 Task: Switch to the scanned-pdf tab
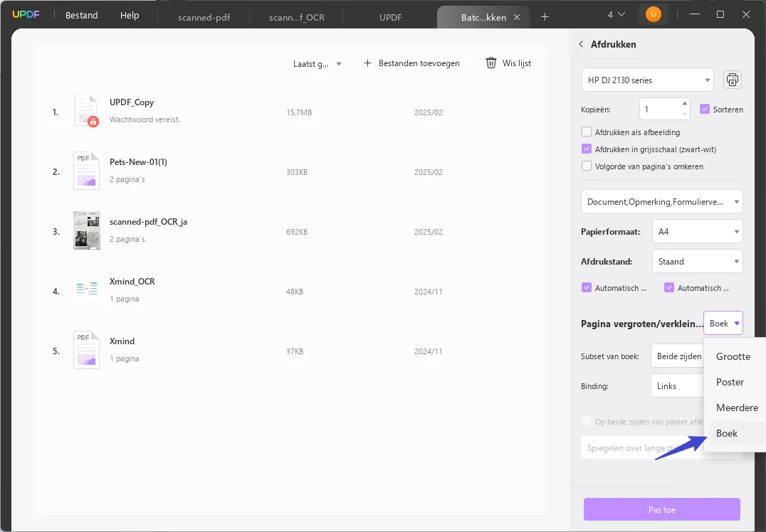[204, 17]
